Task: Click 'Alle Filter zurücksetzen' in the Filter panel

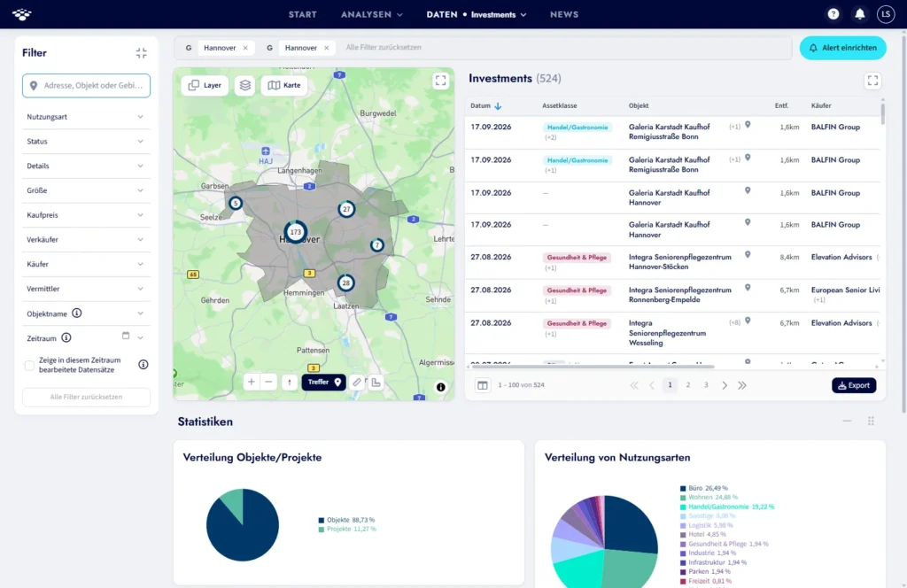Action: (86, 398)
